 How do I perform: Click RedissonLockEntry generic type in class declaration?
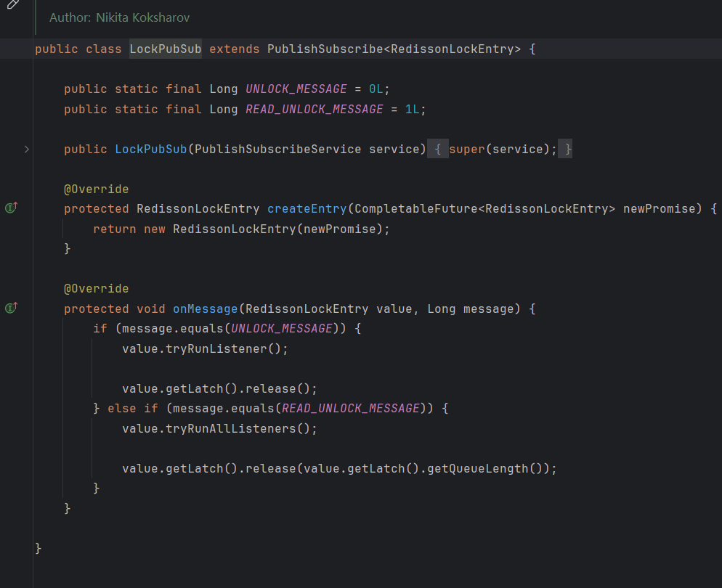tap(453, 49)
